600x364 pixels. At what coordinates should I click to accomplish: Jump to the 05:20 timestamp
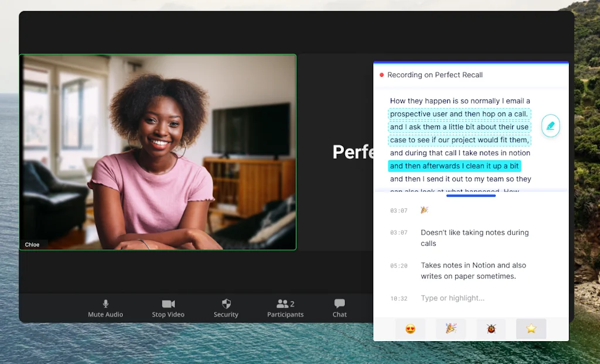click(398, 266)
